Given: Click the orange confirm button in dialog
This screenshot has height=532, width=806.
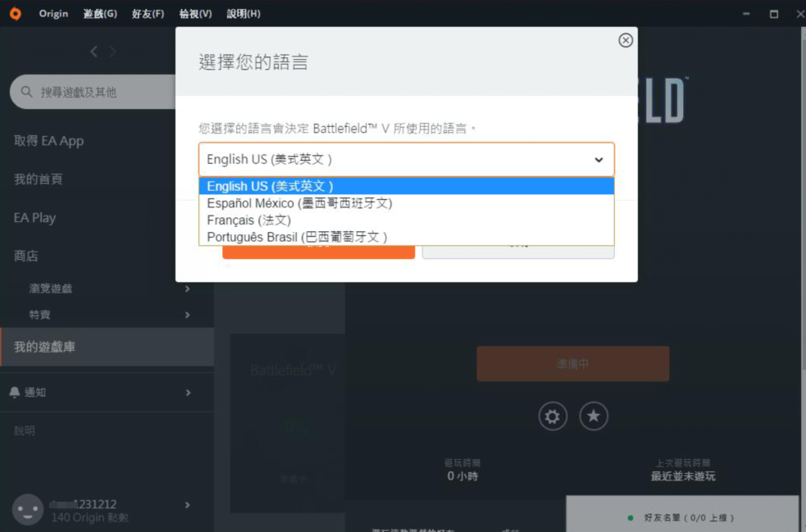Looking at the screenshot, I should (x=319, y=252).
